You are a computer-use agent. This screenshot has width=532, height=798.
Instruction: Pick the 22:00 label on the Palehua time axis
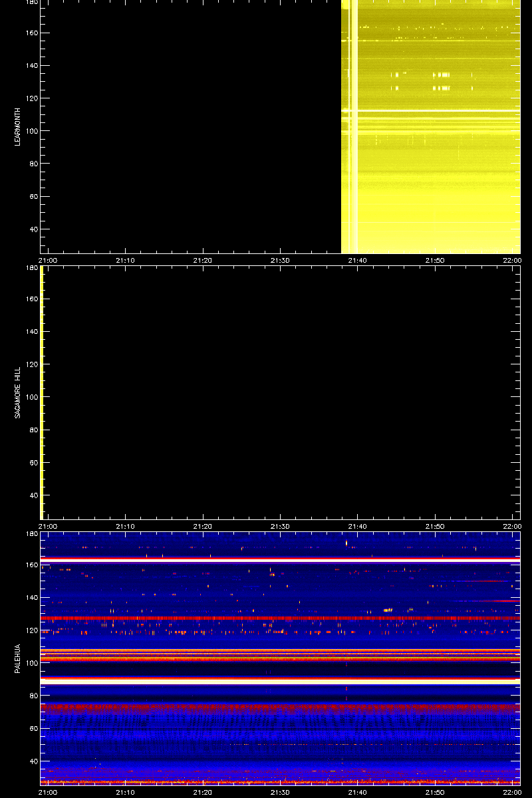pos(512,793)
